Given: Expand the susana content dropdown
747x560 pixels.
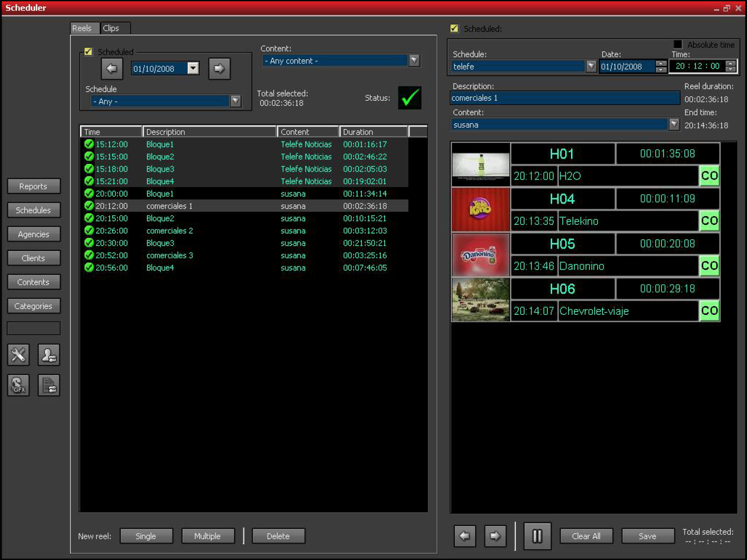Looking at the screenshot, I should (x=674, y=124).
